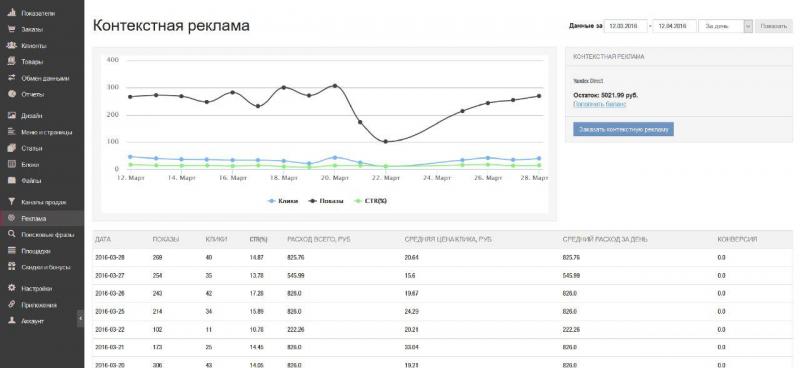This screenshot has height=368, width=800.
Task: Click the Показы peak point at 20 March
Action: click(335, 86)
